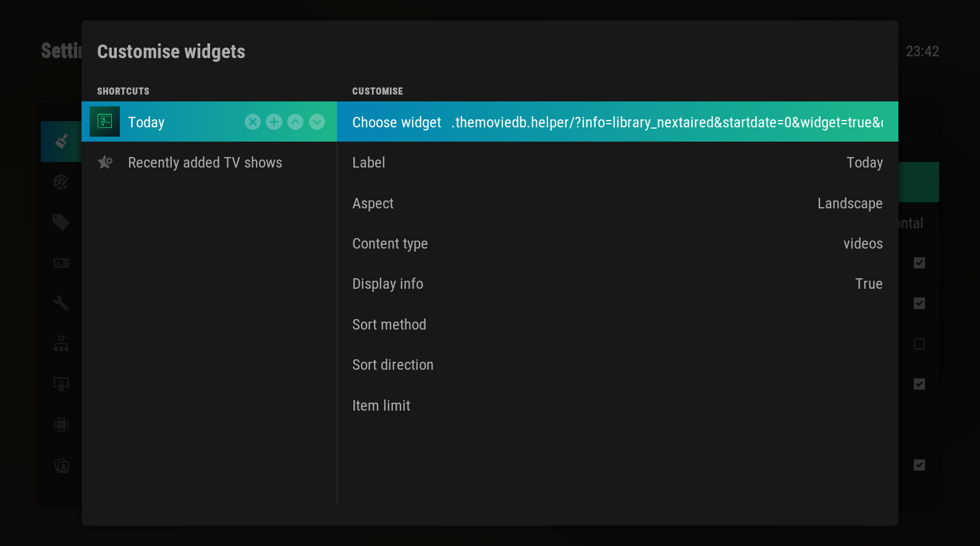Click the Today shortcut thumbnail icon
980x546 pixels.
[104, 121]
